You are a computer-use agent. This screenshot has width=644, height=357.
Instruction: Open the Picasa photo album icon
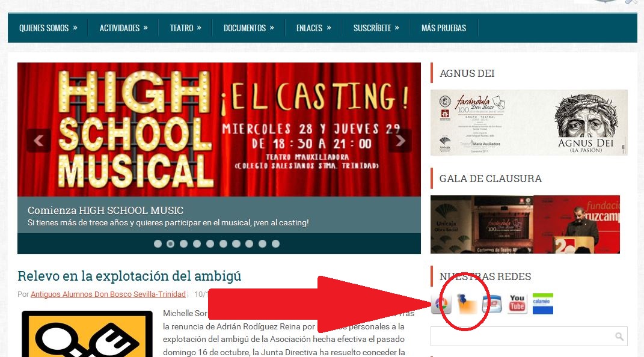(x=441, y=304)
